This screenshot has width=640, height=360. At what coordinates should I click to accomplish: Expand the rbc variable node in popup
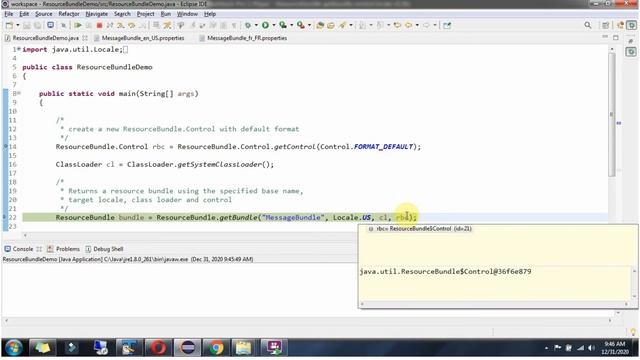click(371, 229)
